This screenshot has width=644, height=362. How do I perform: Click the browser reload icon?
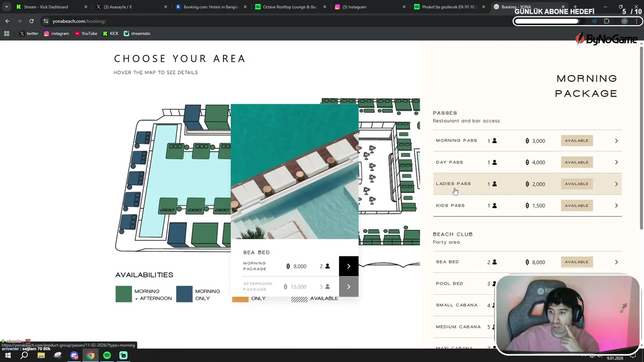point(31,21)
